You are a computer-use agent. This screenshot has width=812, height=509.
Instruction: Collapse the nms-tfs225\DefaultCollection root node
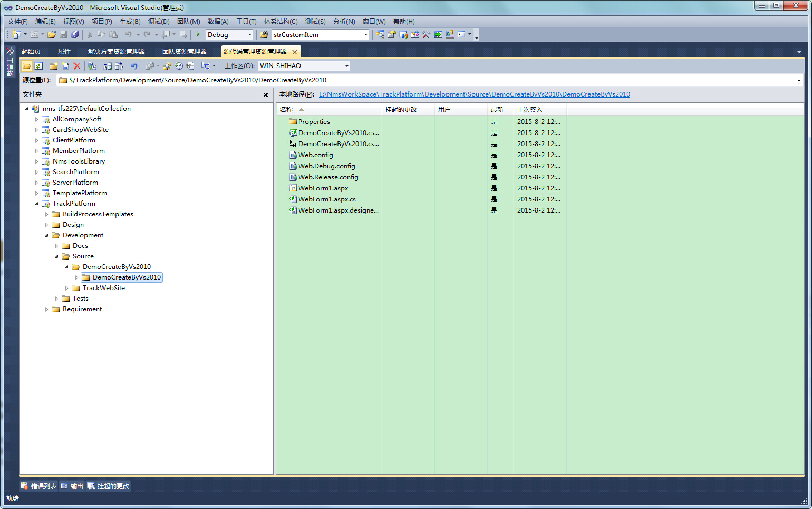(x=26, y=109)
